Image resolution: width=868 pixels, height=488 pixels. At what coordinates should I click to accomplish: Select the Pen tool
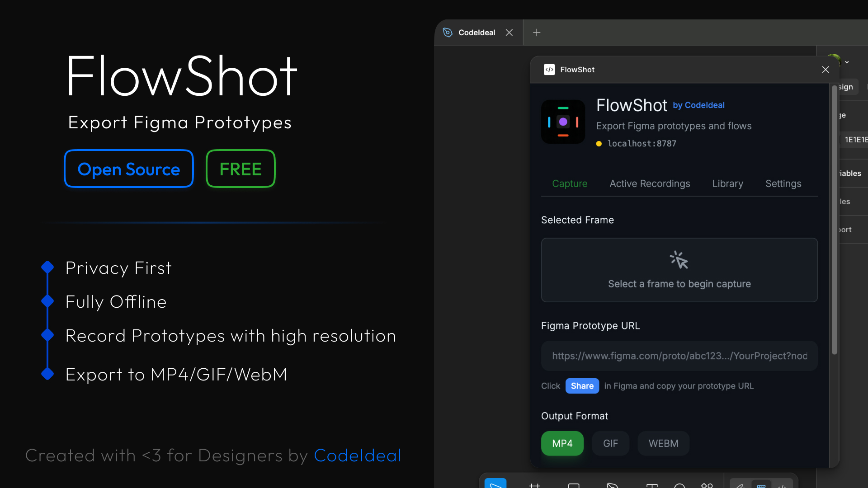coord(613,485)
